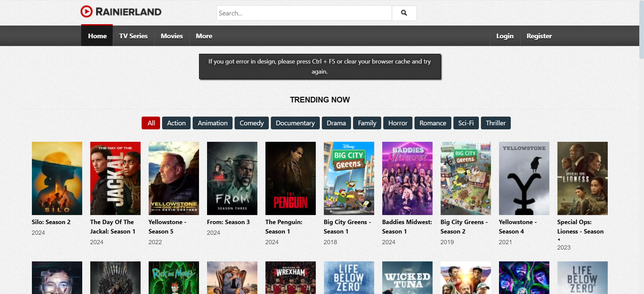
Task: Open the Welcome to Wrexham poster
Action: 291,278
